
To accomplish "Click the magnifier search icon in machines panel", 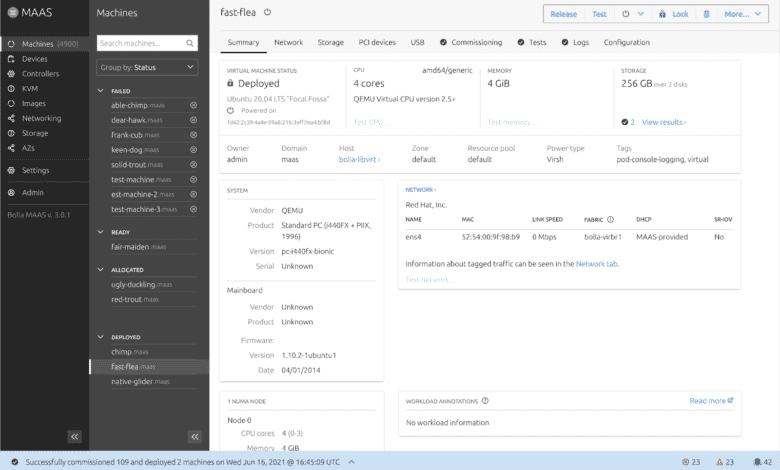I will coord(190,43).
